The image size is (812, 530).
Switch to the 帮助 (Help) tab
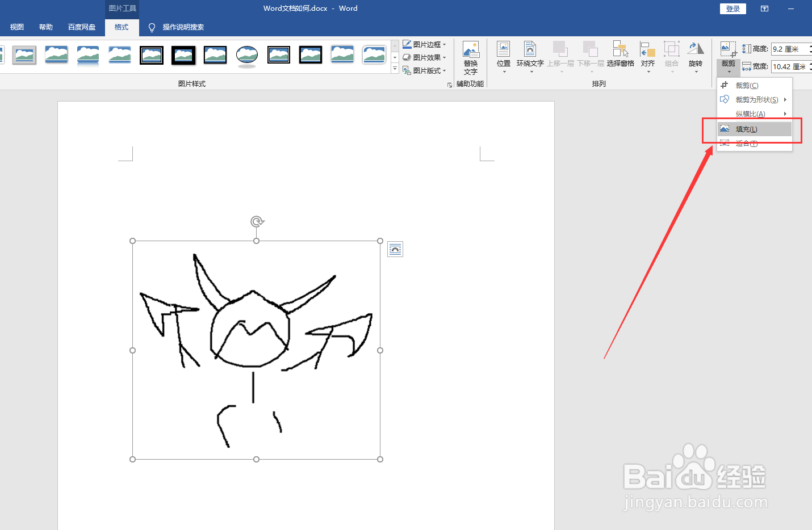pyautogui.click(x=46, y=27)
